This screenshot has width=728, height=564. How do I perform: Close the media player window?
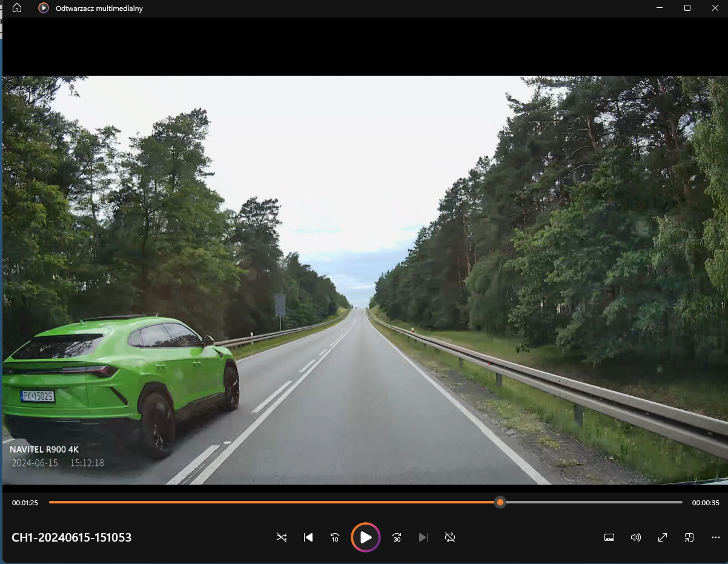click(715, 8)
